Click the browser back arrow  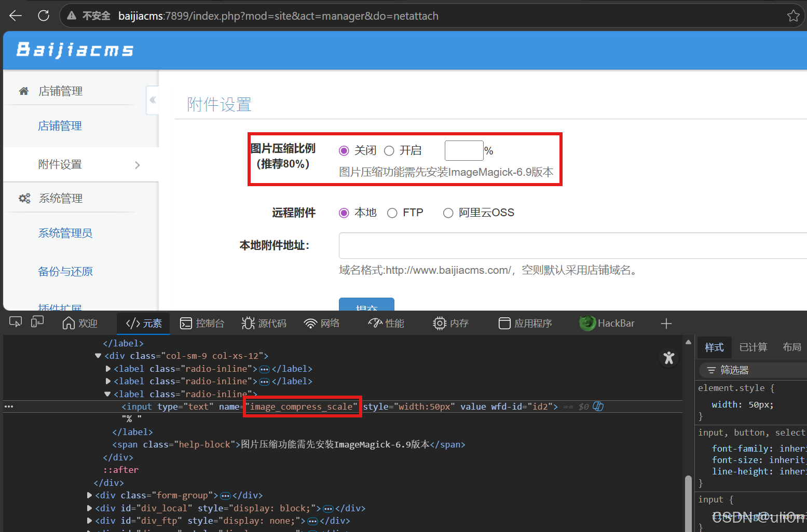16,16
